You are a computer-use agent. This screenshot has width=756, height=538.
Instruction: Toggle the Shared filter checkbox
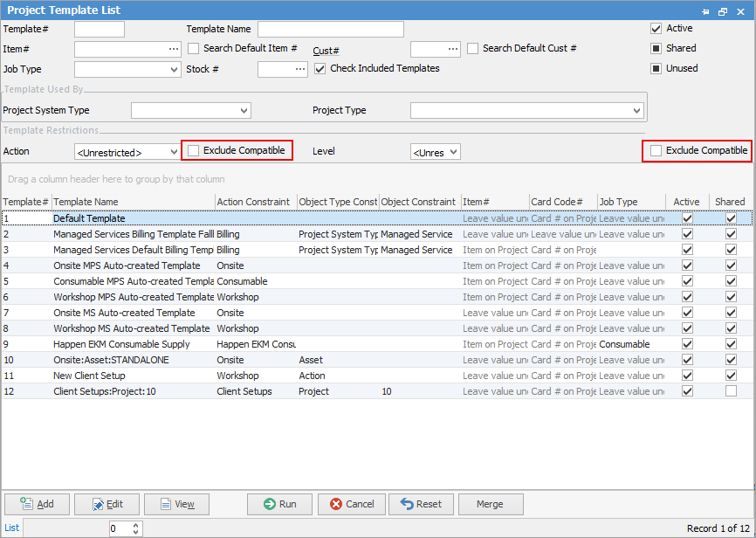point(656,48)
